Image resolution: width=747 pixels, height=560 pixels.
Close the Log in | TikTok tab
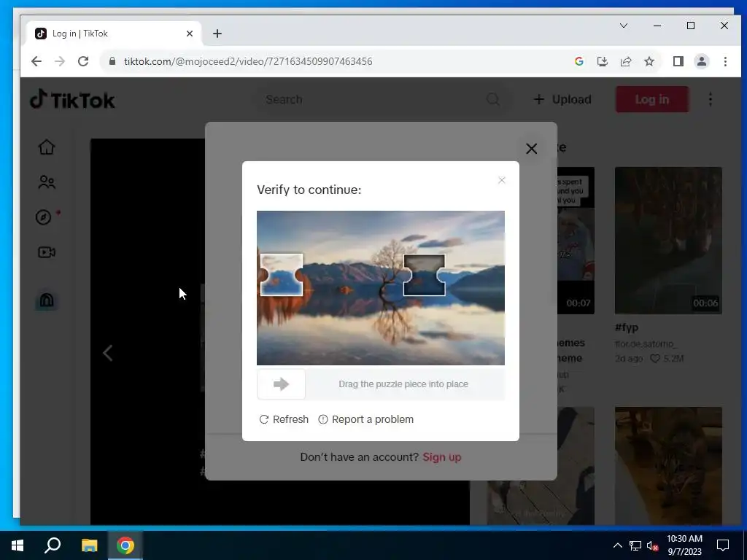[189, 34]
